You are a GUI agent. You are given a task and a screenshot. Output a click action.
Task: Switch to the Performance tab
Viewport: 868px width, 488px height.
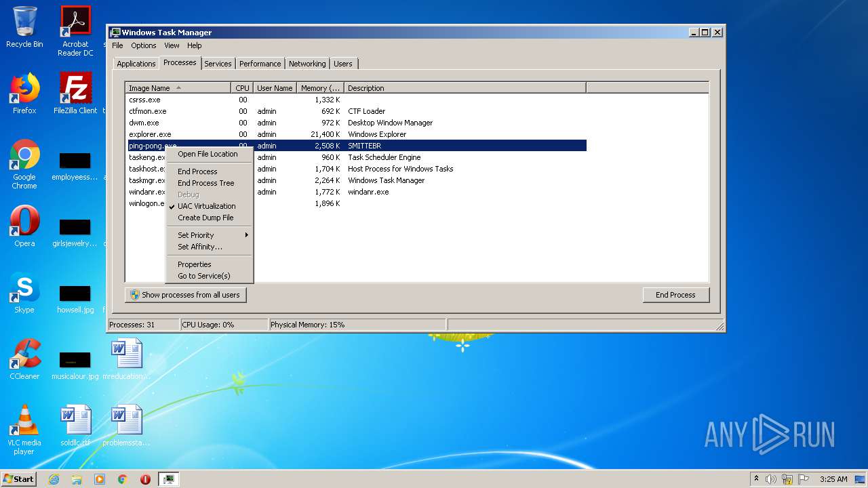(x=260, y=64)
